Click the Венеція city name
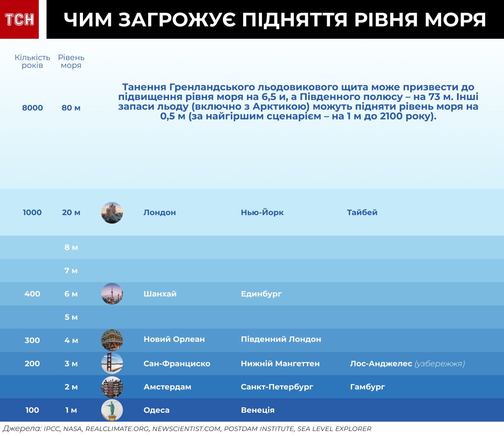 257,410
